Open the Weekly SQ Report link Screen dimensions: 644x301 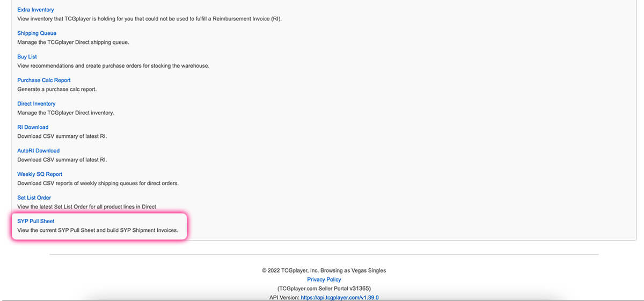pyautogui.click(x=40, y=174)
